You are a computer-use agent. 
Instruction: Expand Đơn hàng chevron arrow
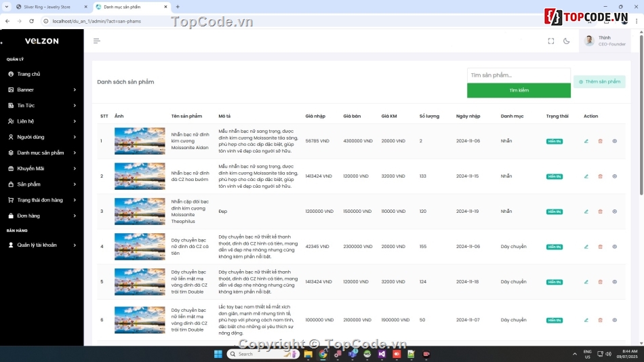(x=75, y=216)
